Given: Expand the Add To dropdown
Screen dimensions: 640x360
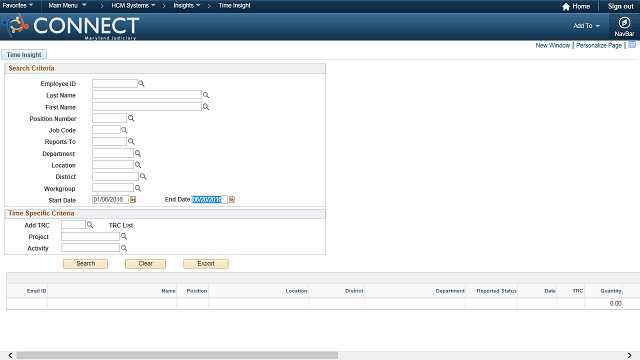Looking at the screenshot, I should point(587,26).
